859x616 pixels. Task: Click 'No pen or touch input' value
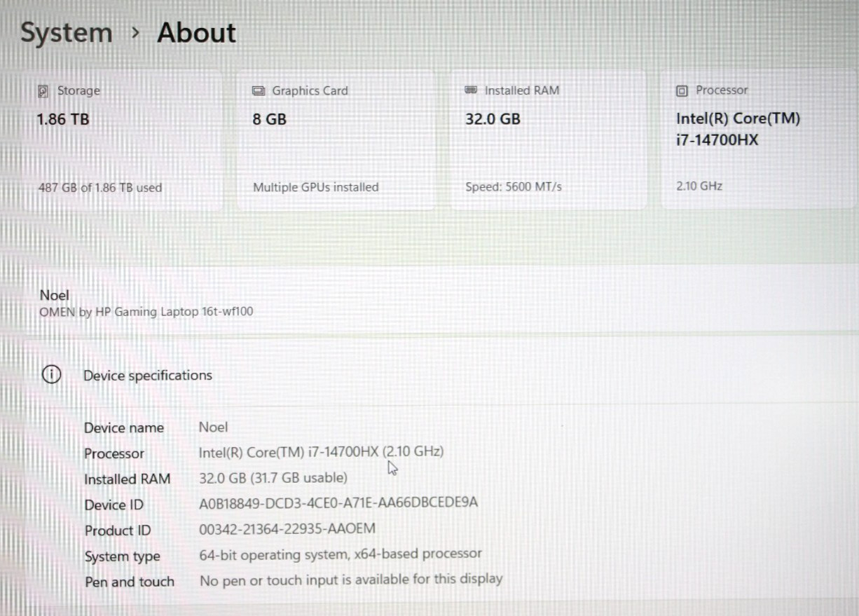[352, 580]
